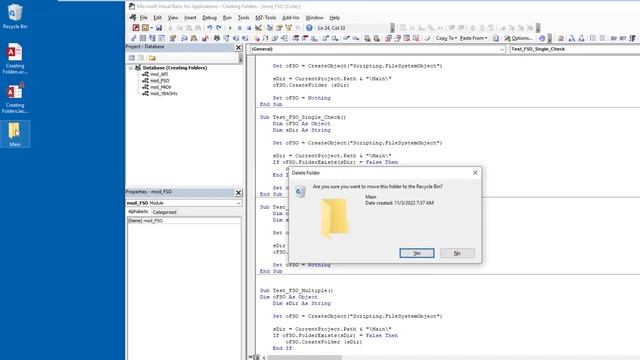Click the MZ-Tools Review Quality checkmark icon

coord(427,38)
